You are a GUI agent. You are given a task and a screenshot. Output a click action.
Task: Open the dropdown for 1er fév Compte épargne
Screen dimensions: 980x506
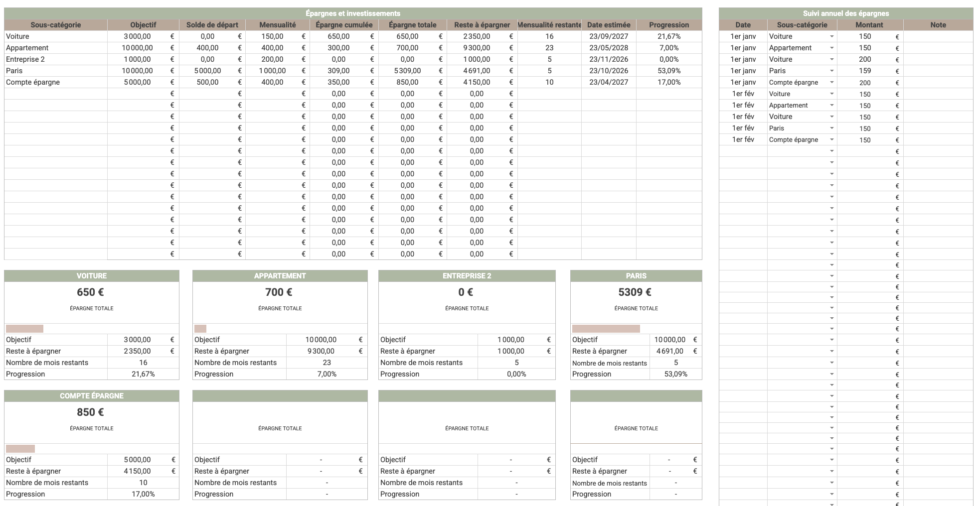pos(831,140)
